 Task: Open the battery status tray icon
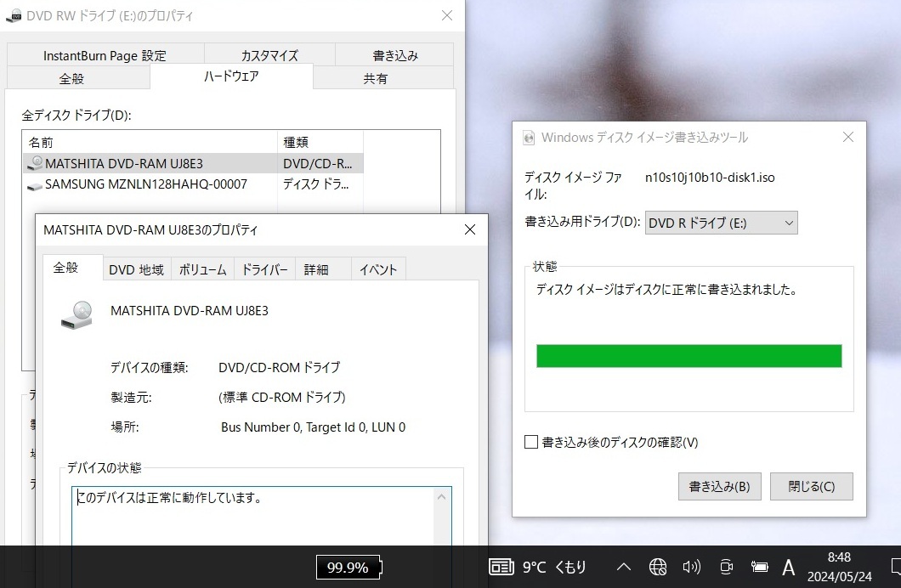[x=760, y=568]
